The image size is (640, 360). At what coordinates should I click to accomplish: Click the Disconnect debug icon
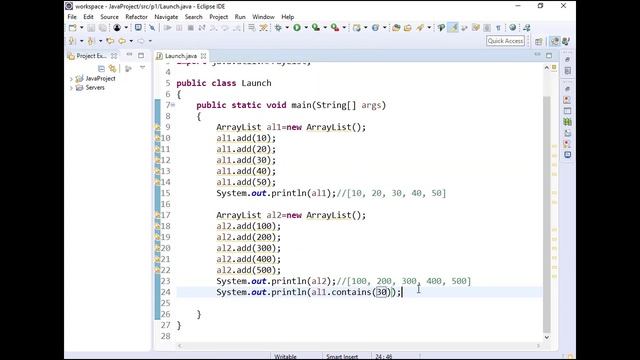(202, 28)
